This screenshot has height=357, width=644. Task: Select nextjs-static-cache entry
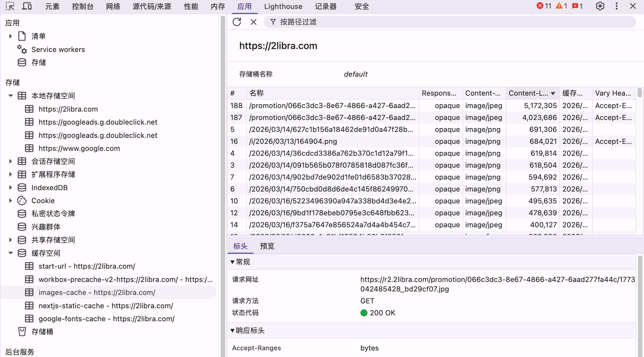[x=106, y=306]
